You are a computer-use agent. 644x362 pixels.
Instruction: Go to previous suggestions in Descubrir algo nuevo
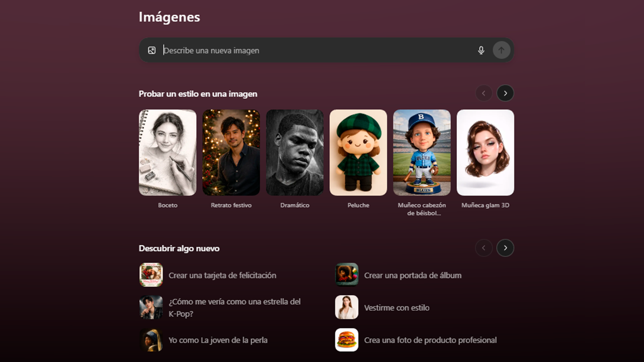[484, 248]
